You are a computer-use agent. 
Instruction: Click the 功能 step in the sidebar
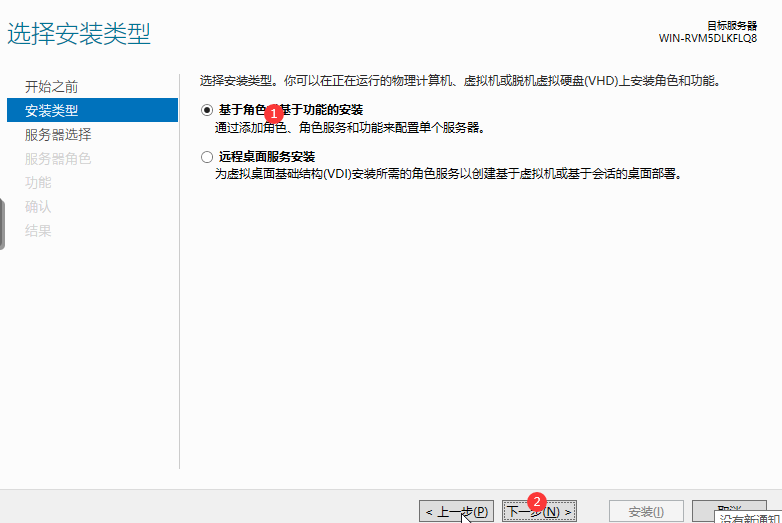[38, 182]
